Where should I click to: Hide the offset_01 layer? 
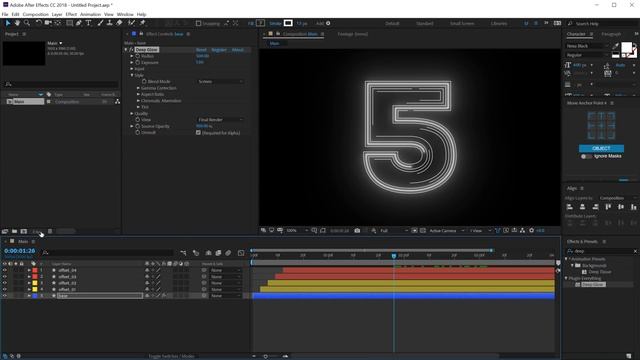[x=5, y=289]
